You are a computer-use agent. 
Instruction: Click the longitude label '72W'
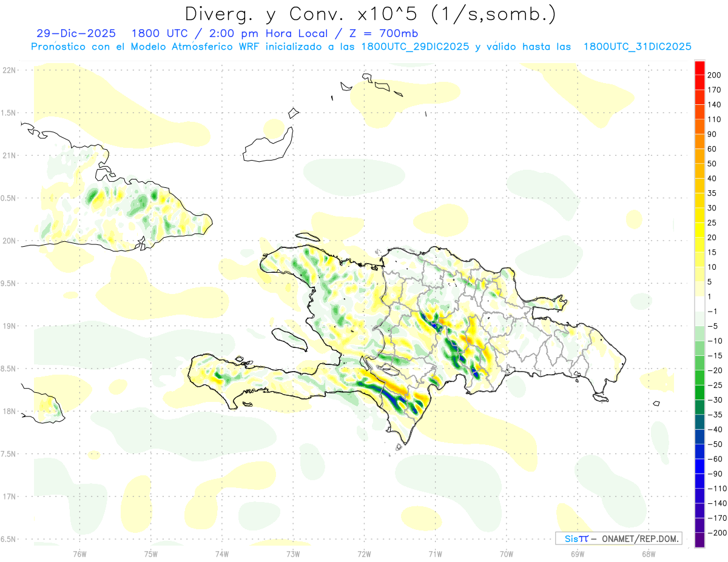[x=364, y=554]
